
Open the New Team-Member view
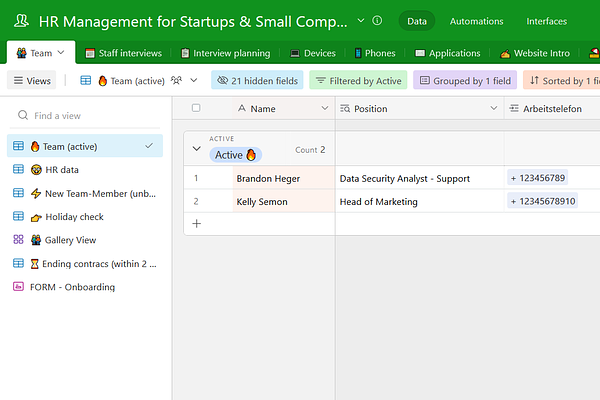click(85, 193)
